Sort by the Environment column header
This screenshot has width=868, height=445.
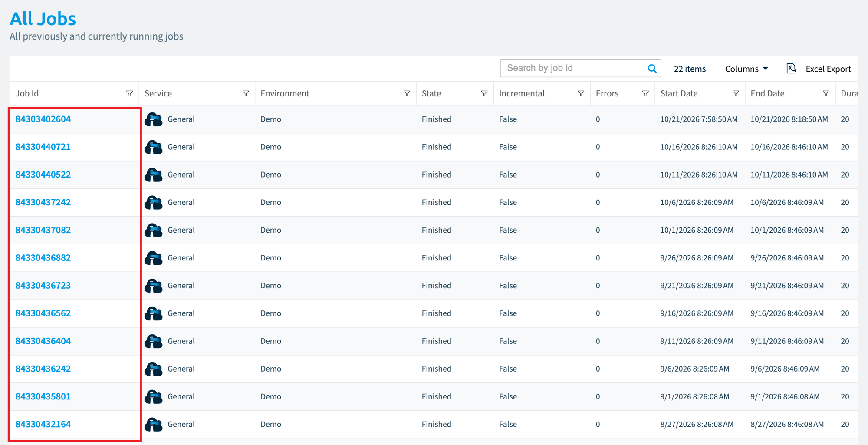pos(285,93)
